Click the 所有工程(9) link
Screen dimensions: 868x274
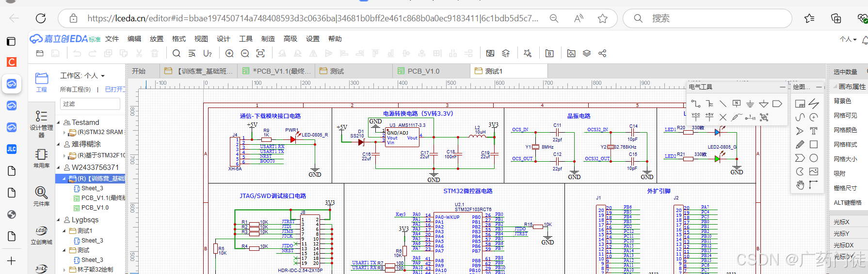click(x=75, y=90)
